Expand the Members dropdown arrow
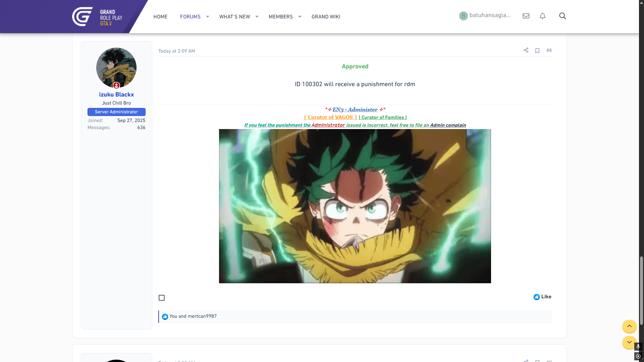Screen dimensions: 644x362 [x=300, y=16]
